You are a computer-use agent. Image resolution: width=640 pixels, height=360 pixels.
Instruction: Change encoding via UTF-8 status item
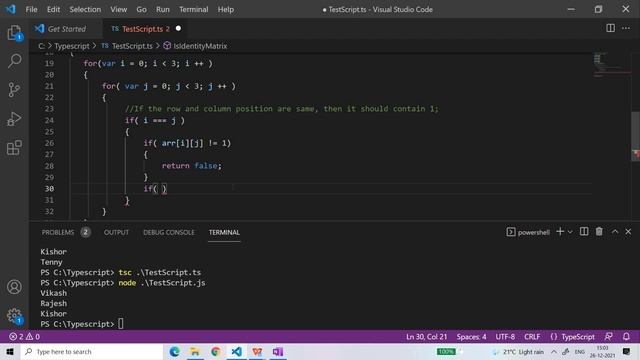click(x=505, y=337)
